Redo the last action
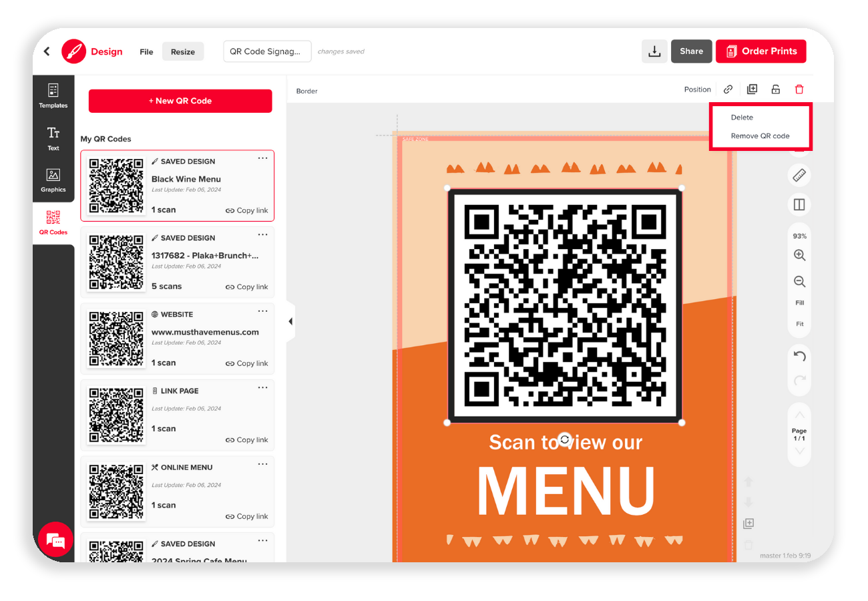 799,381
